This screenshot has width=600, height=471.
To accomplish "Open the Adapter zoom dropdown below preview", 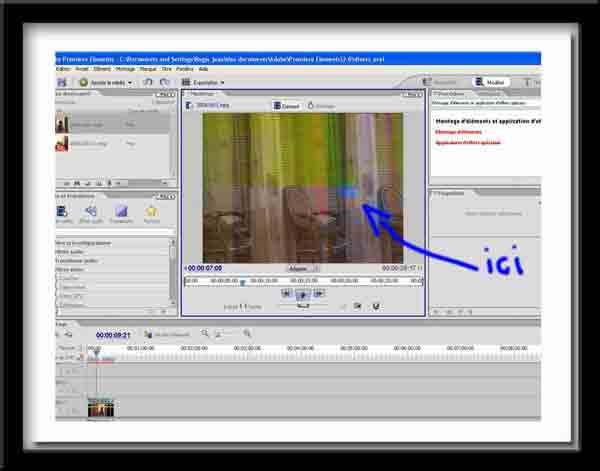I will 303,269.
